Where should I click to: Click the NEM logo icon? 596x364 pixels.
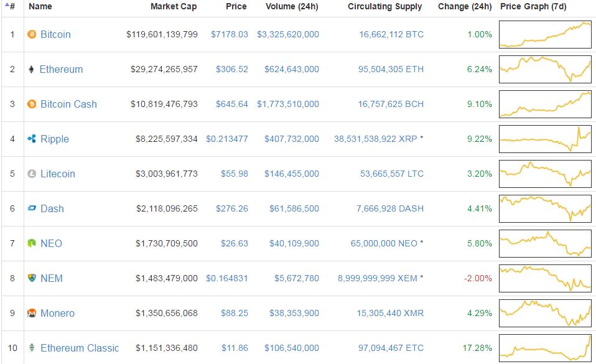point(32,279)
